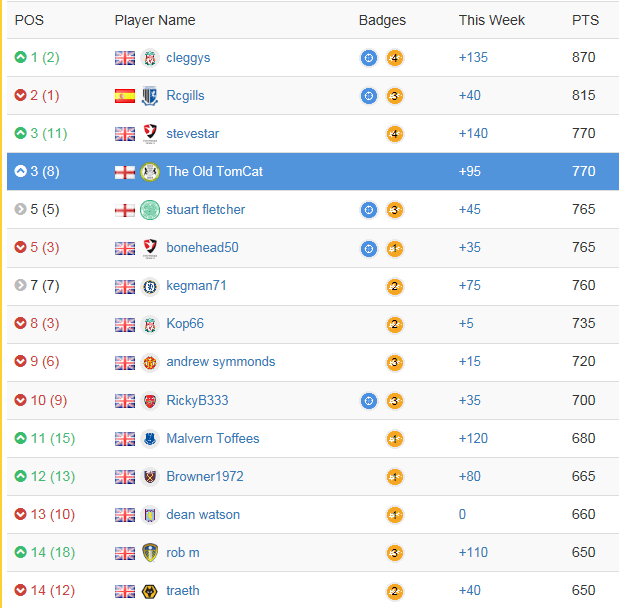Image resolution: width=619 pixels, height=608 pixels.
Task: Click the Player Name column header
Action: (x=155, y=20)
